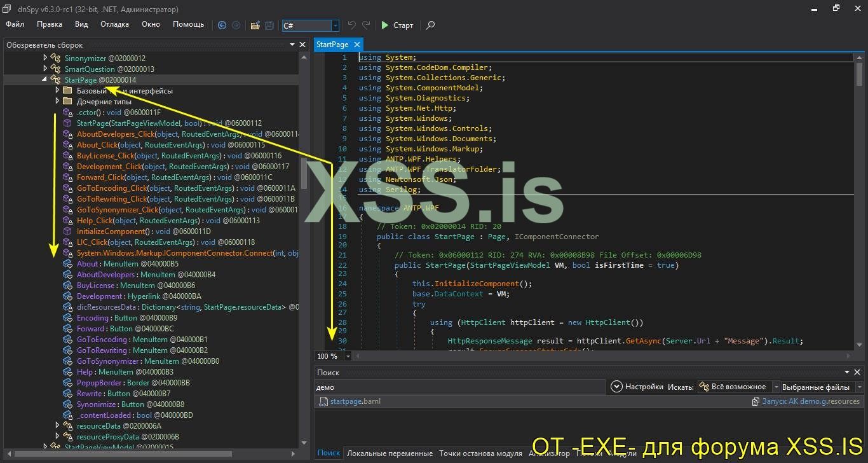The width and height of the screenshot is (868, 463).
Task: Expand the Sinonymizer class node
Action: 45,58
